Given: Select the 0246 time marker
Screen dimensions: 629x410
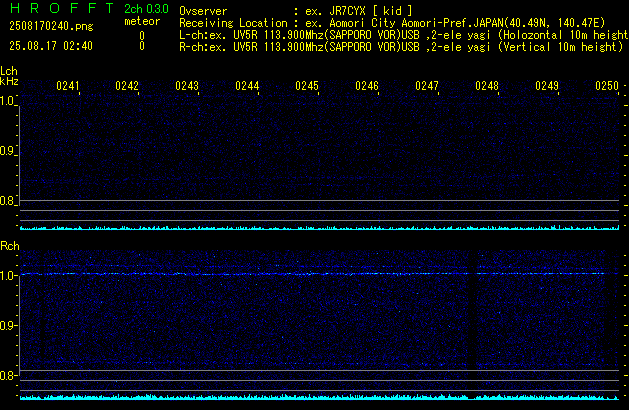Looking at the screenshot, I should pos(367,86).
